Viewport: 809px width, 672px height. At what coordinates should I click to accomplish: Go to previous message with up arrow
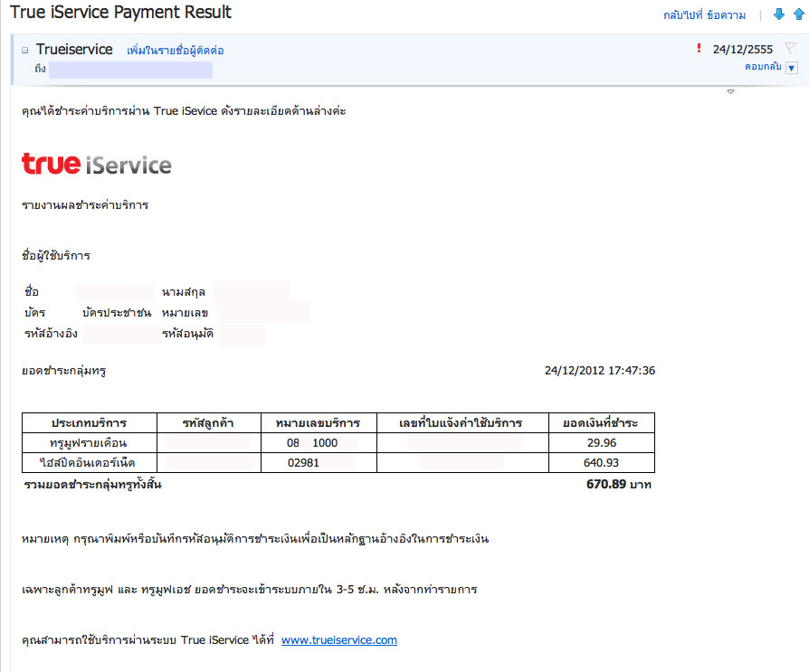coord(799,14)
